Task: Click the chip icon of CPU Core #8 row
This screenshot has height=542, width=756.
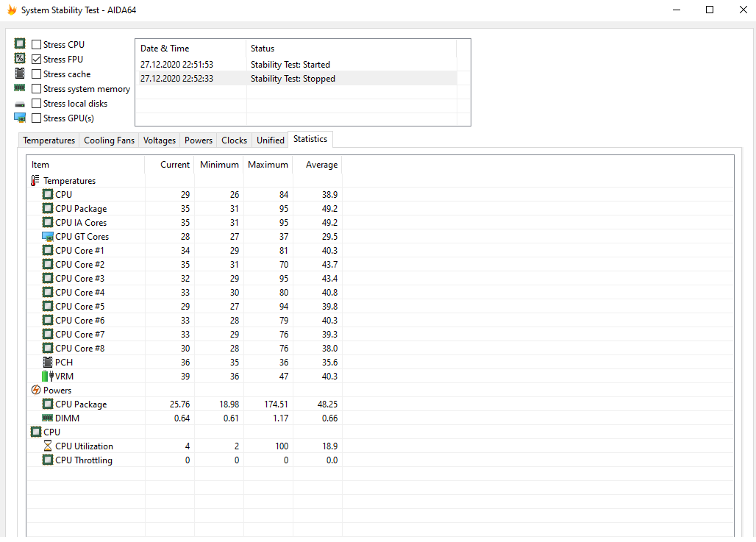Action: [x=48, y=348]
